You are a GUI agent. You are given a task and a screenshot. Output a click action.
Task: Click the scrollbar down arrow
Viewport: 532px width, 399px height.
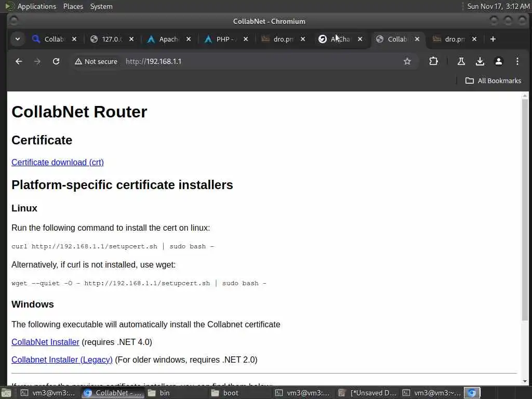coord(525,382)
